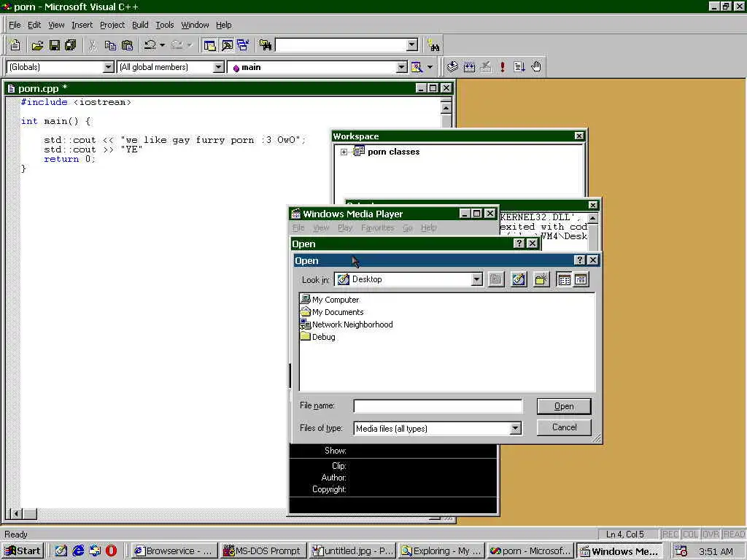
Task: Click the Open folder toolbar icon
Action: coord(37,45)
